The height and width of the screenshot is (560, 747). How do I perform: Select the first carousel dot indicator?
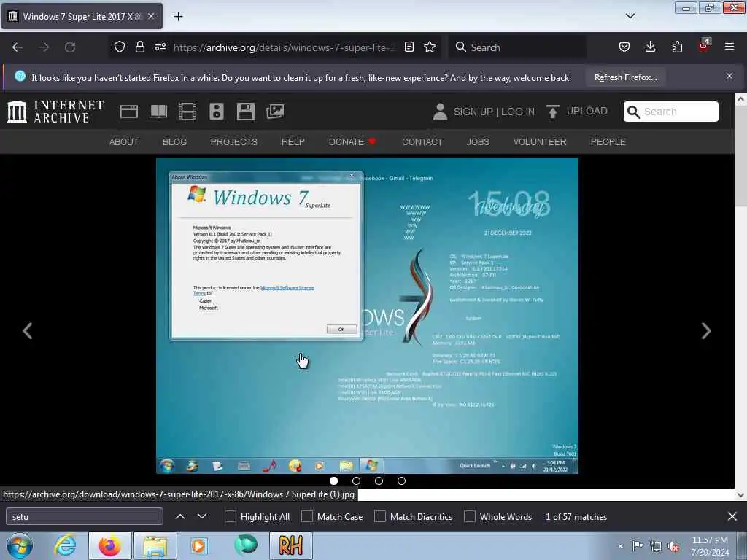[x=333, y=481]
